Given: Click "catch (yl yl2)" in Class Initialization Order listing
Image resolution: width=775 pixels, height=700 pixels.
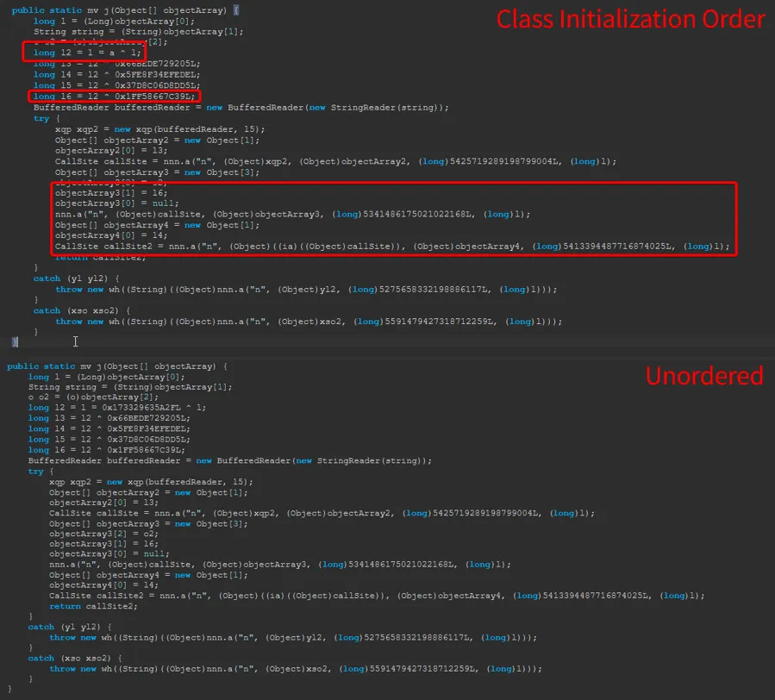Looking at the screenshot, I should [76, 278].
